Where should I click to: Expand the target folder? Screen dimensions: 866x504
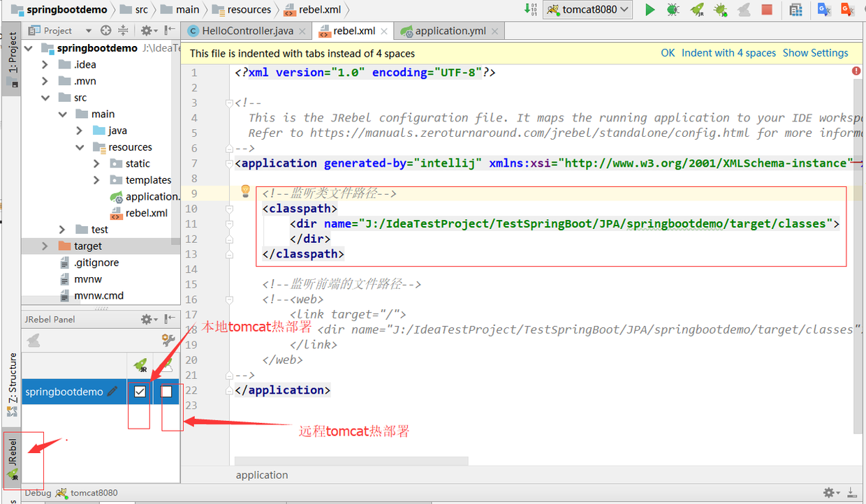pyautogui.click(x=45, y=246)
